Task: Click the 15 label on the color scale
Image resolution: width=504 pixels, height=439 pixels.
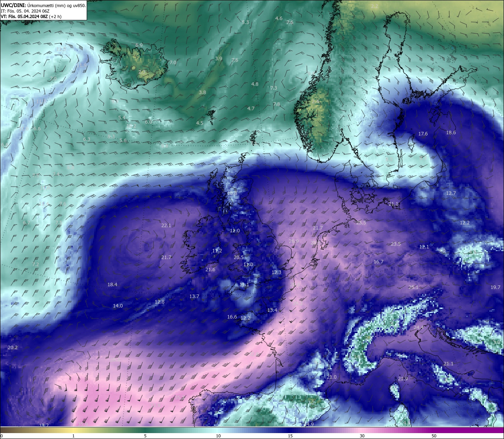Action: click(290, 436)
